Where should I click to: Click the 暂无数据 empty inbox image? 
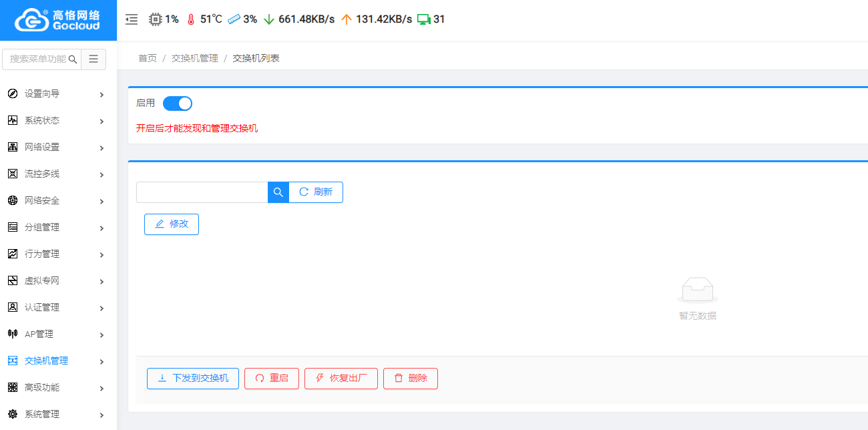coord(698,290)
